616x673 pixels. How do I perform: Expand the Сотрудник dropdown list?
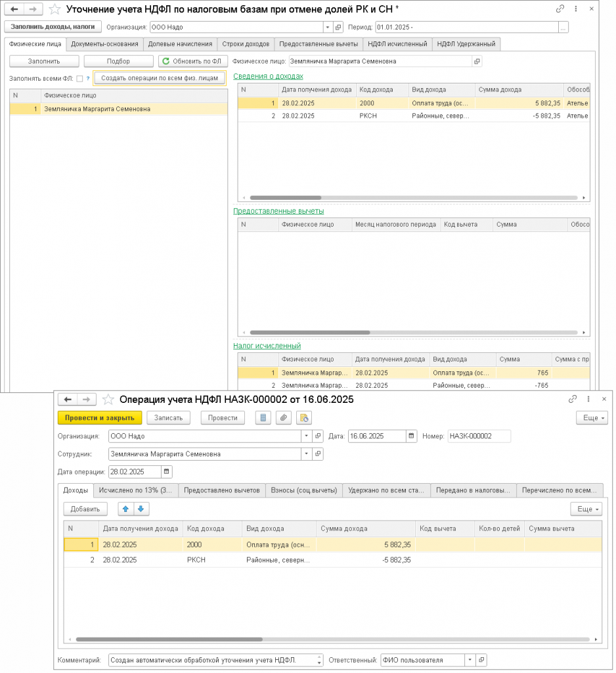306,454
